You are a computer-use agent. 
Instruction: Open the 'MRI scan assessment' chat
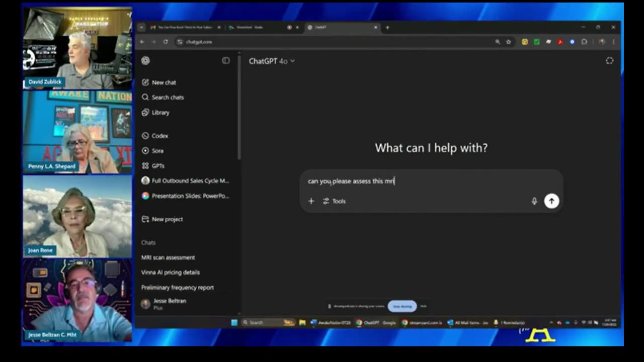(x=168, y=257)
